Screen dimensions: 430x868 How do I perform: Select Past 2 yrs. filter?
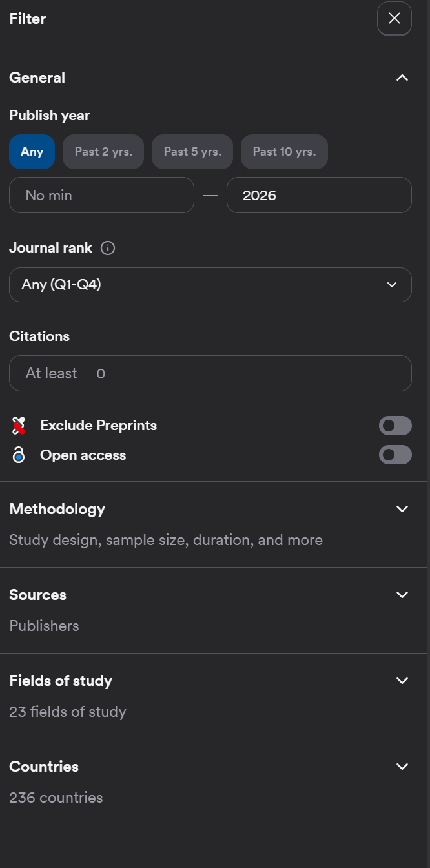[x=103, y=152]
